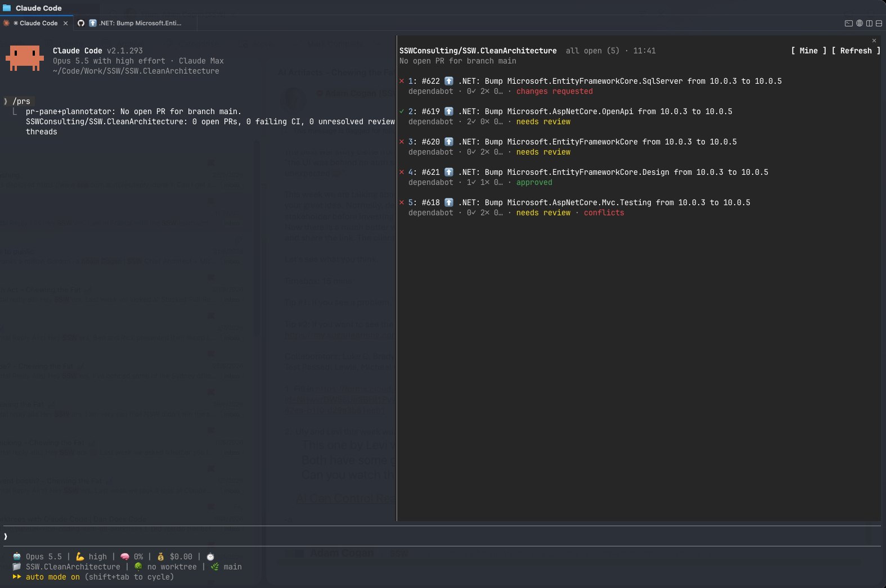Switch to the .NET: Bump Microsoft.Enti... tab
Screen dimensions: 886x588
[x=135, y=23]
